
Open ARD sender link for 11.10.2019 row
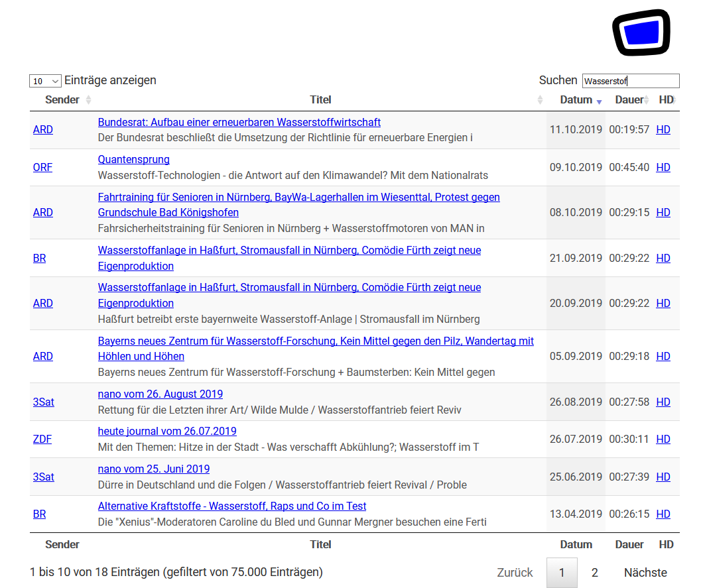coord(42,129)
